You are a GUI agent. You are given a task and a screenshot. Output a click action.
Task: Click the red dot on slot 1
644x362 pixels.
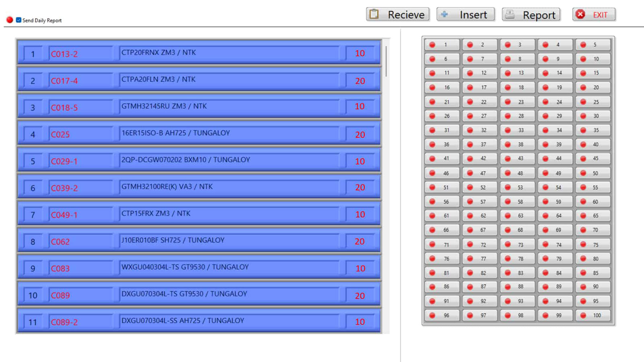click(432, 45)
